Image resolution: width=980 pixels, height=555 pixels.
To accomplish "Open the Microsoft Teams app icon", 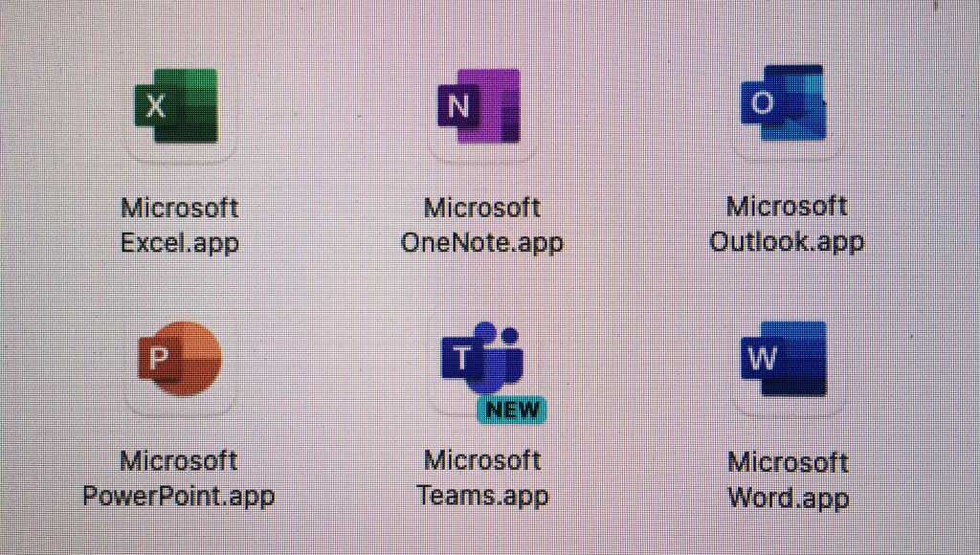I will (x=483, y=361).
